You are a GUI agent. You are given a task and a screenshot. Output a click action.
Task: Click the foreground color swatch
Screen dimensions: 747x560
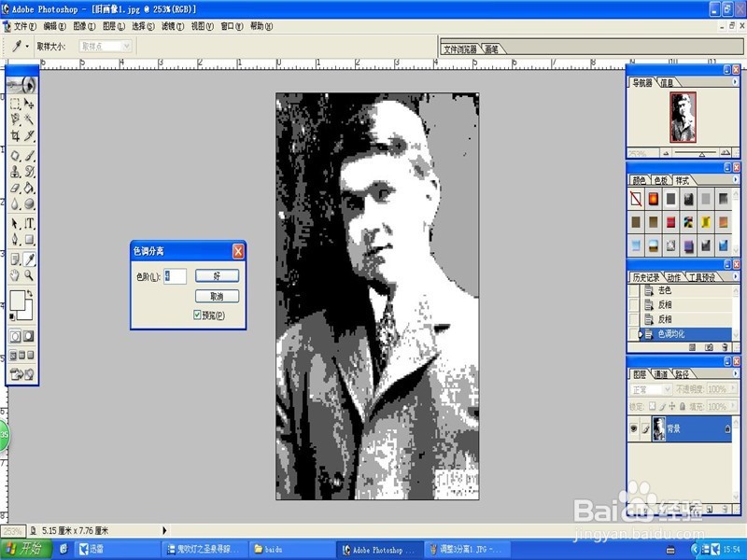pos(17,300)
